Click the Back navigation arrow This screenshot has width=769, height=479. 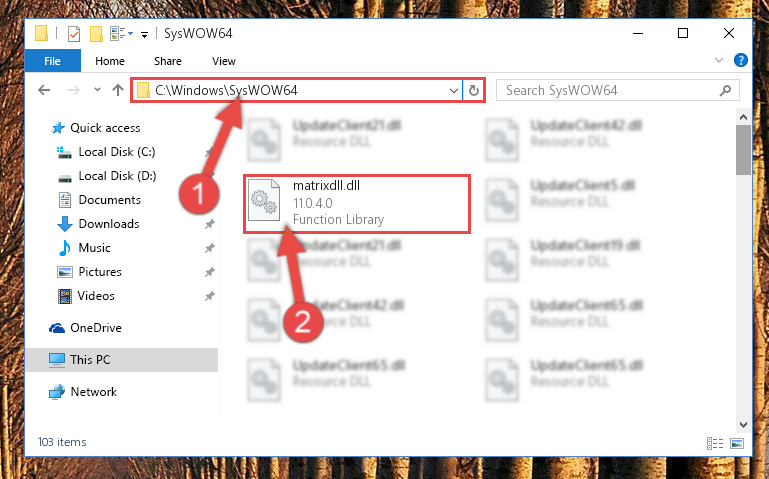coord(44,90)
